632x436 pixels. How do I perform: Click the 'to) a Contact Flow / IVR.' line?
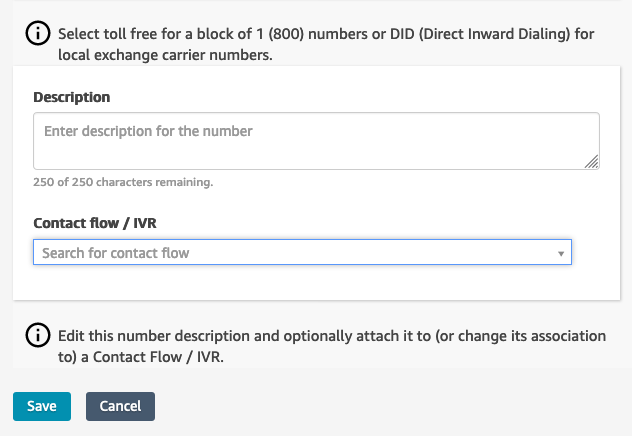coord(141,357)
